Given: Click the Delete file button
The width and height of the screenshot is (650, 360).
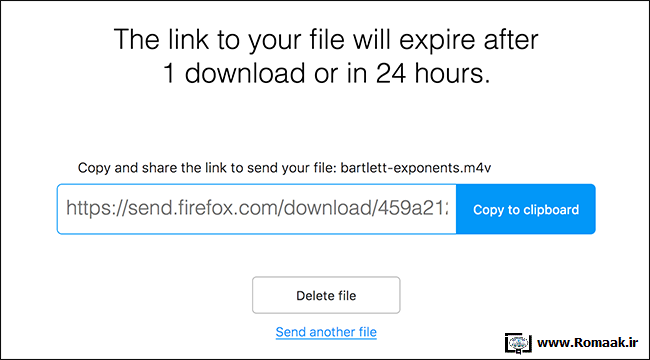Looking at the screenshot, I should tap(326, 295).
